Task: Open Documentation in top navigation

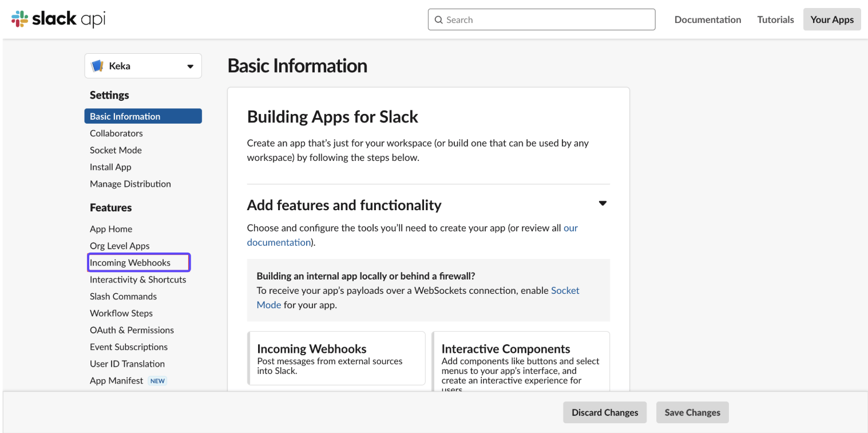Action: click(707, 19)
